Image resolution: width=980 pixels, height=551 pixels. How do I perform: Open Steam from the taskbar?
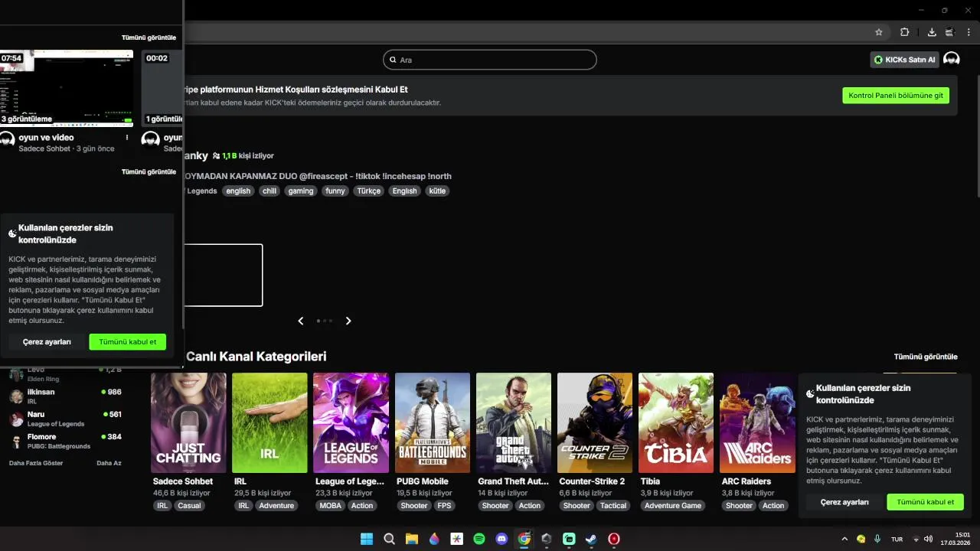click(x=591, y=539)
